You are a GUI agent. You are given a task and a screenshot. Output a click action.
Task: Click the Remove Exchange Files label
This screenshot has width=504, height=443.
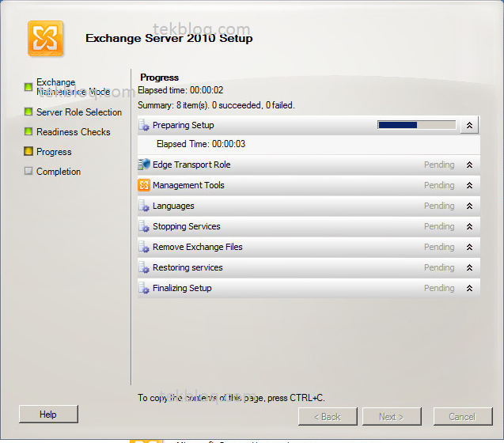coord(197,247)
